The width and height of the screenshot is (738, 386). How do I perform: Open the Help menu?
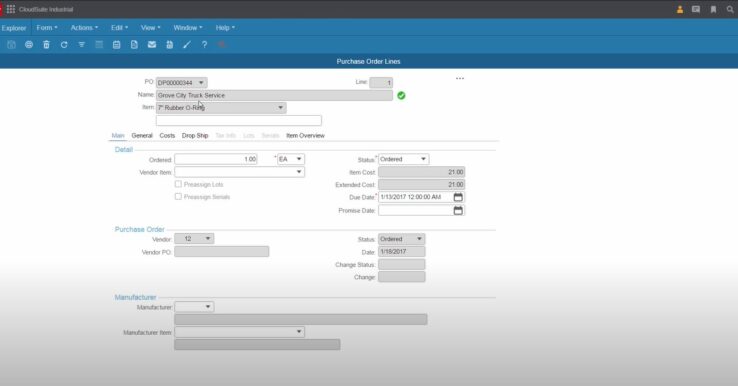[x=225, y=28]
